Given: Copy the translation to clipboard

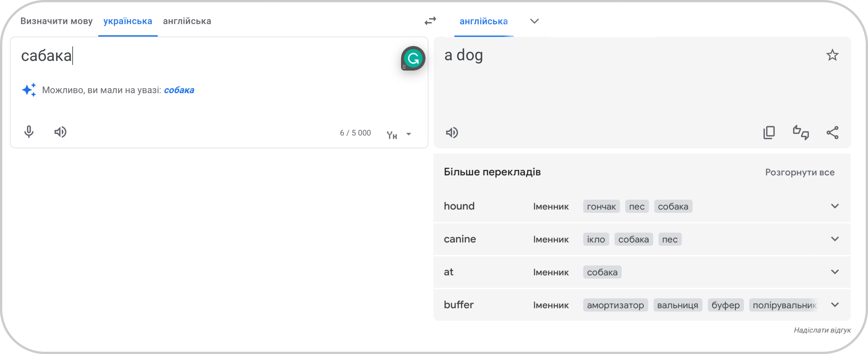Looking at the screenshot, I should coord(769,132).
